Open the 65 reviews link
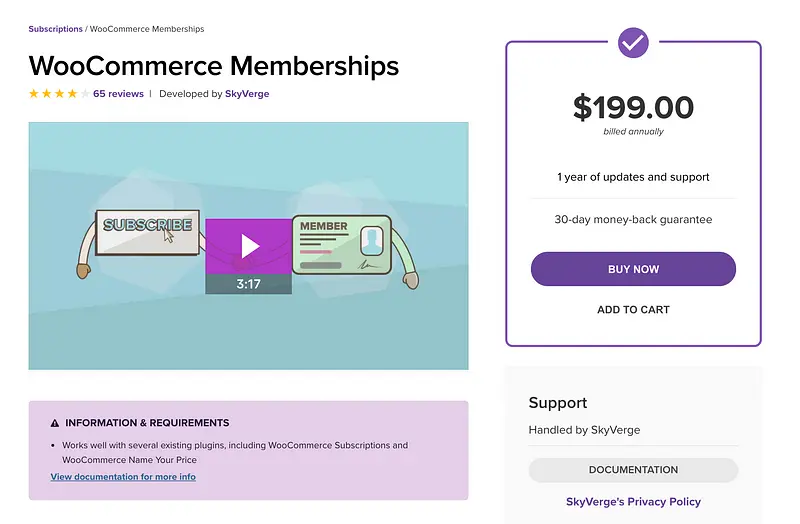Viewport: 800px width, 524px height. click(x=118, y=94)
